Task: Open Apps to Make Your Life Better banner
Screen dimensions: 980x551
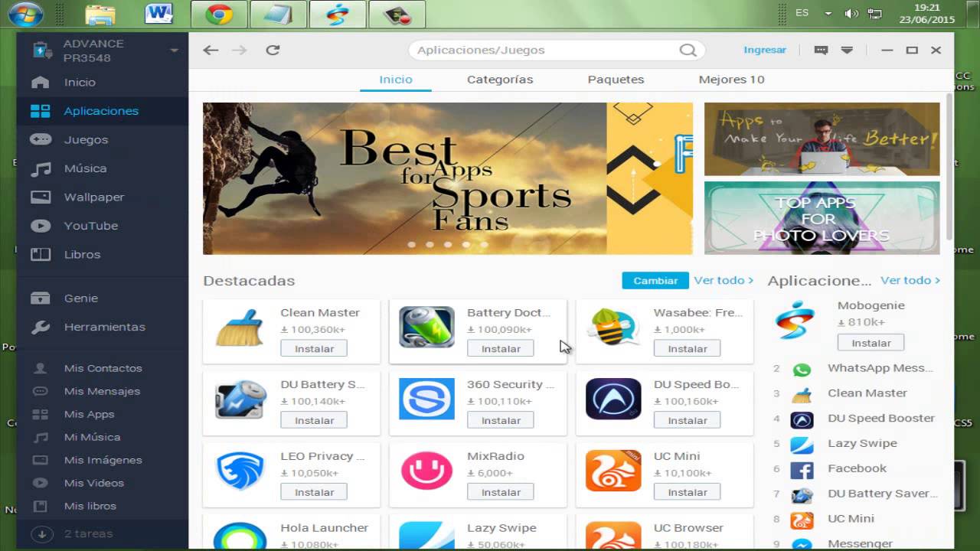Action: (822, 139)
